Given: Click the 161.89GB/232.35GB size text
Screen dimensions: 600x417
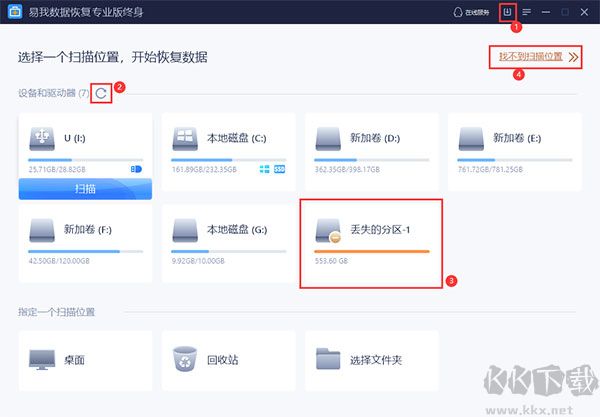Looking at the screenshot, I should point(204,169).
